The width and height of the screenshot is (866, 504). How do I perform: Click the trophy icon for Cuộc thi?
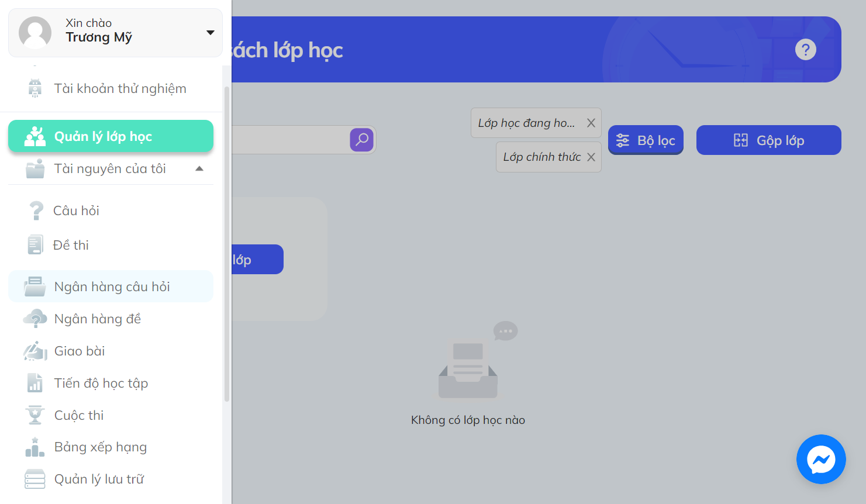(35, 415)
